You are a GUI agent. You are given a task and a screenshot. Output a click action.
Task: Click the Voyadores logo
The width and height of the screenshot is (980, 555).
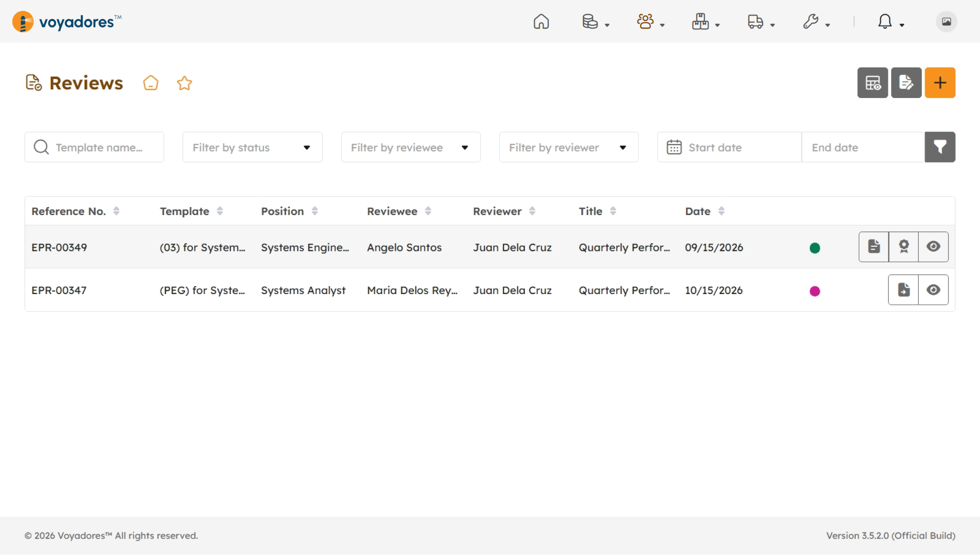pyautogui.click(x=67, y=21)
